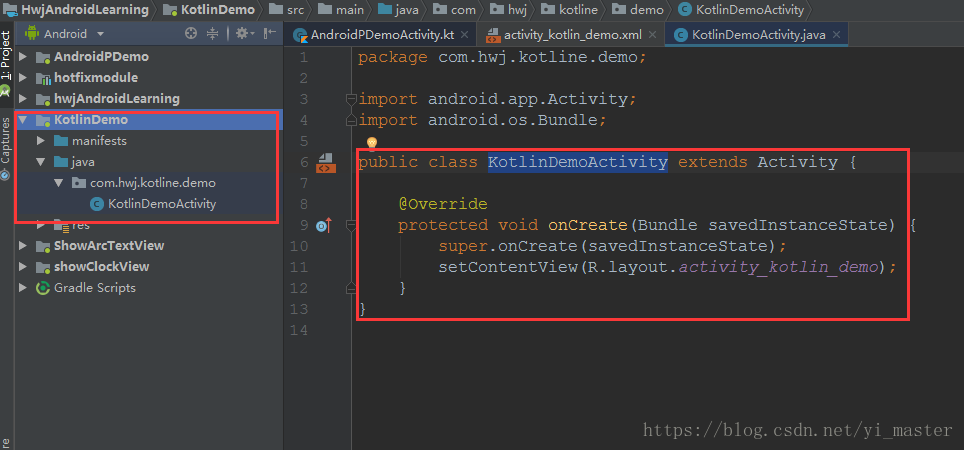
Task: Select the res folder row
Action: [x=149, y=225]
